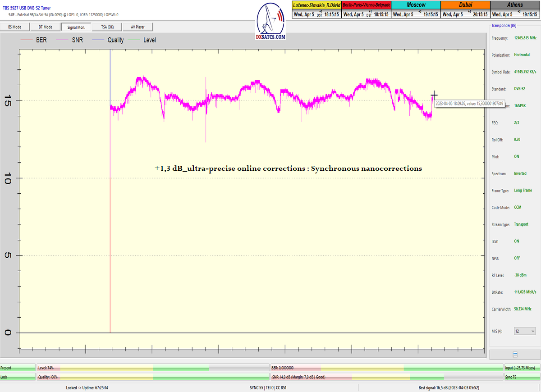This screenshot has width=541, height=392.
Task: Click the blue Quality legend entry
Action: (x=108, y=40)
